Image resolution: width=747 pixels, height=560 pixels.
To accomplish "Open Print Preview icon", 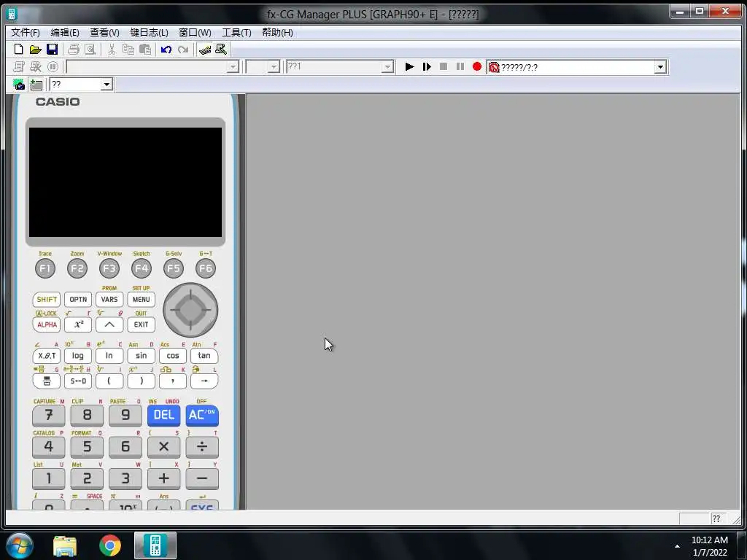I will [x=90, y=50].
